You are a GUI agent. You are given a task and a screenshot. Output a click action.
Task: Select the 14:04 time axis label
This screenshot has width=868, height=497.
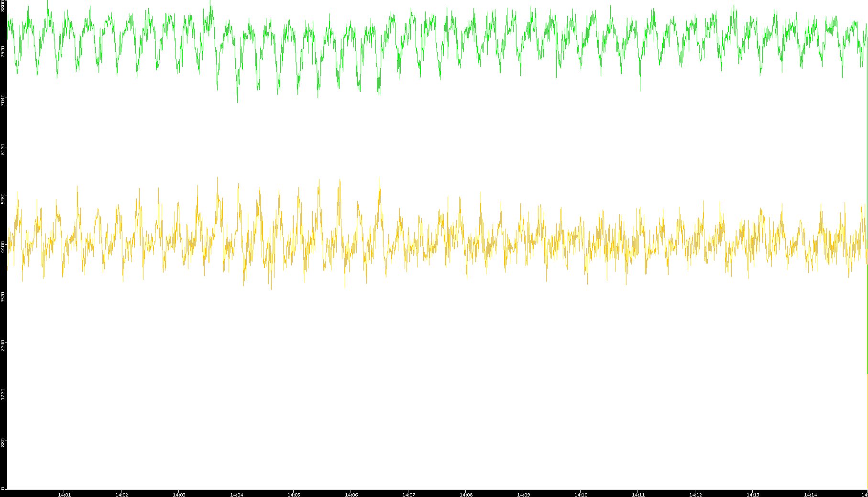(236, 495)
